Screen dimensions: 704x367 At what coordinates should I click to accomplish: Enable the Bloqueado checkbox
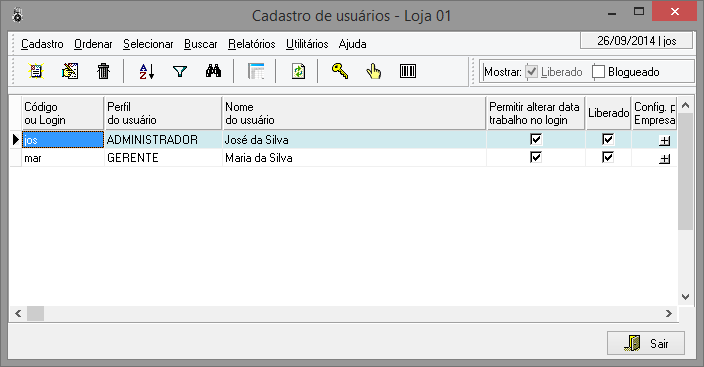pos(598,72)
